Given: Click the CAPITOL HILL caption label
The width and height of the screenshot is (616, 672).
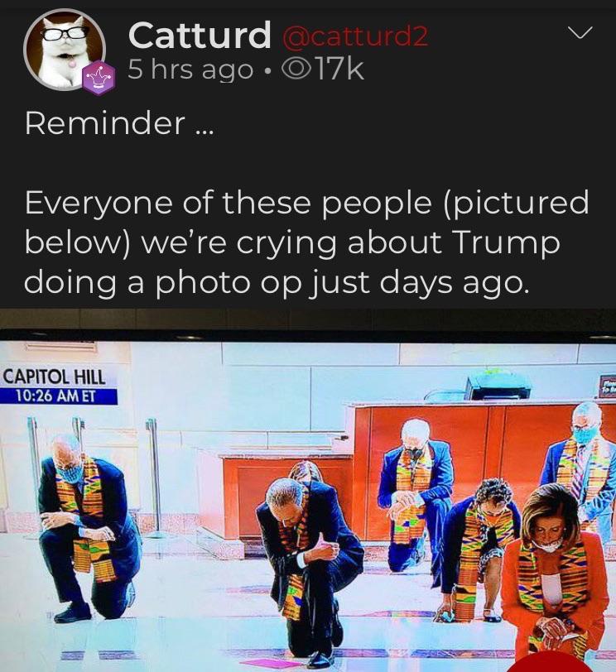Looking at the screenshot, I should pos(54,377).
